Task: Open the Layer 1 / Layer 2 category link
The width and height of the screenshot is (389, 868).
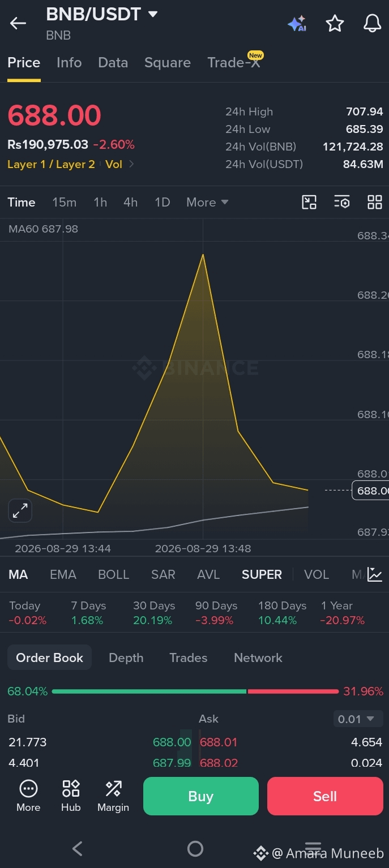Action: [51, 164]
